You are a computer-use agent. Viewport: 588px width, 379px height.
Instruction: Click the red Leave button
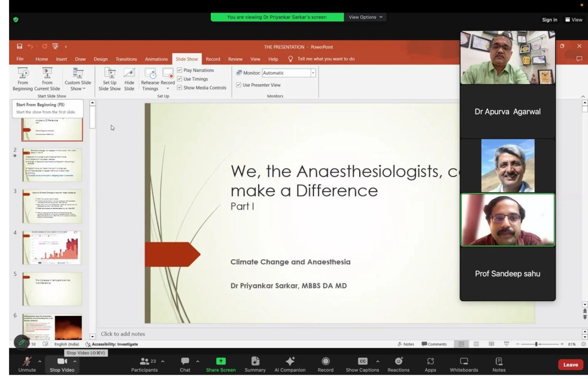(x=571, y=364)
